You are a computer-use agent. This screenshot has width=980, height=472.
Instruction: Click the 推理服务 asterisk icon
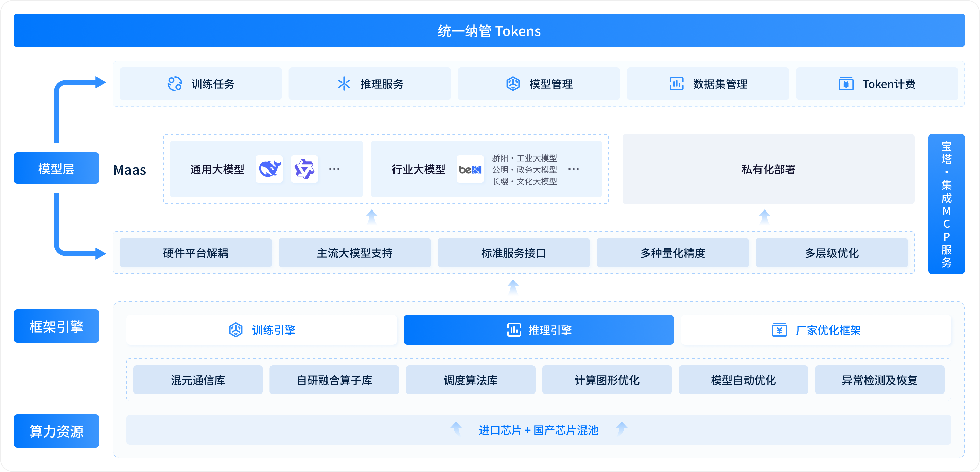344,84
